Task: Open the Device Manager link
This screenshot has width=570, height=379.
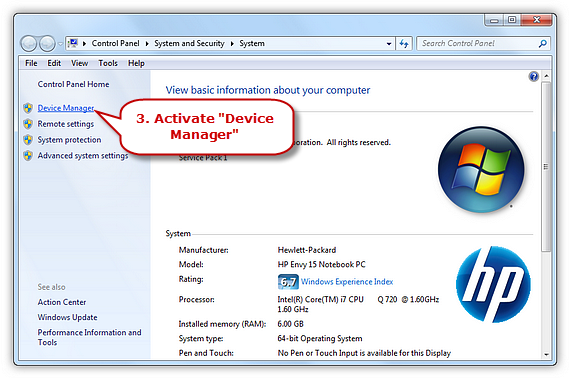Action: 66,108
